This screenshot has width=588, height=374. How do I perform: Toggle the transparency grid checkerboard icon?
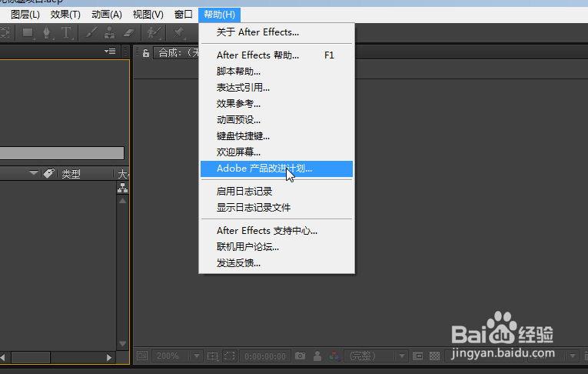pyautogui.click(x=434, y=356)
